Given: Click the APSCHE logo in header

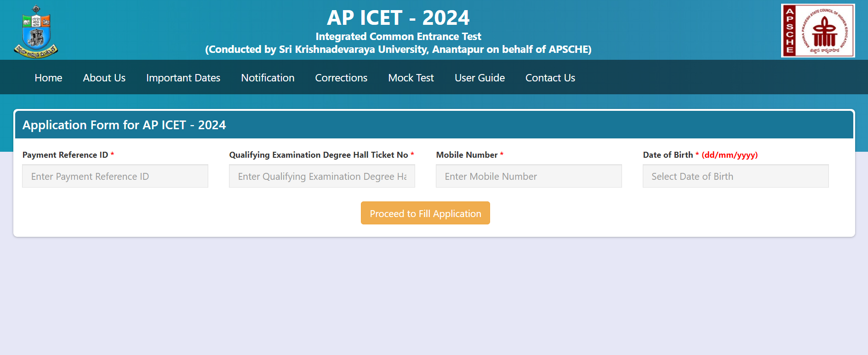Looking at the screenshot, I should [x=818, y=31].
